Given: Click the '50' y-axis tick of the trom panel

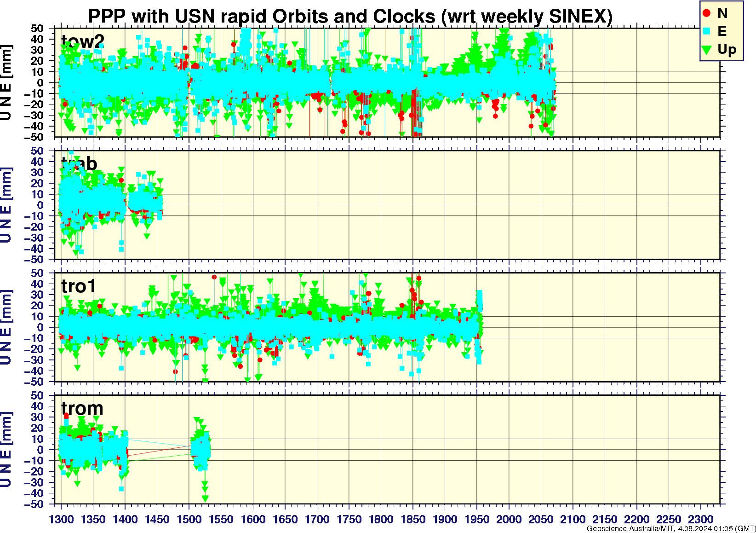Looking at the screenshot, I should coord(37,396).
